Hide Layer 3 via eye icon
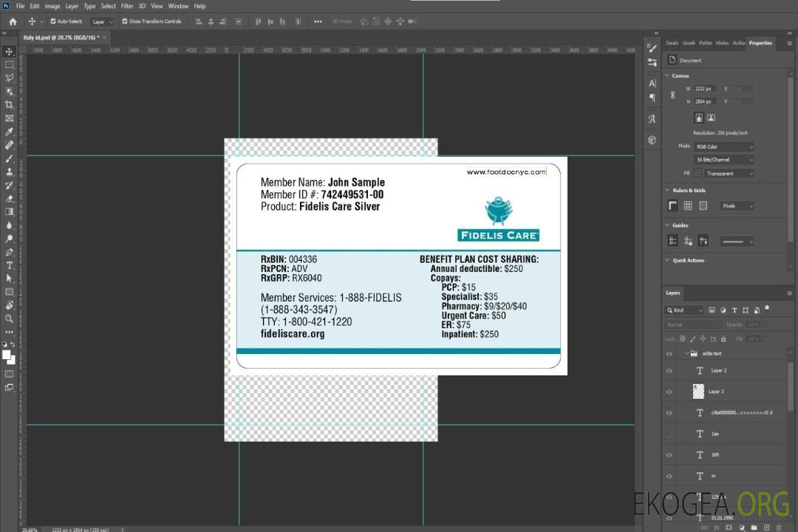Image resolution: width=798 pixels, height=532 pixels. 669,392
